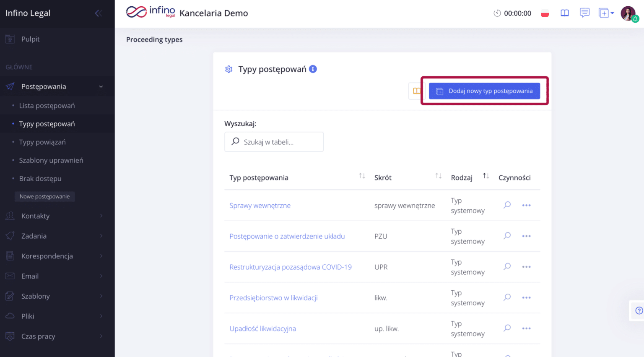Open the quick-add plus dropdown in header

[x=606, y=13]
